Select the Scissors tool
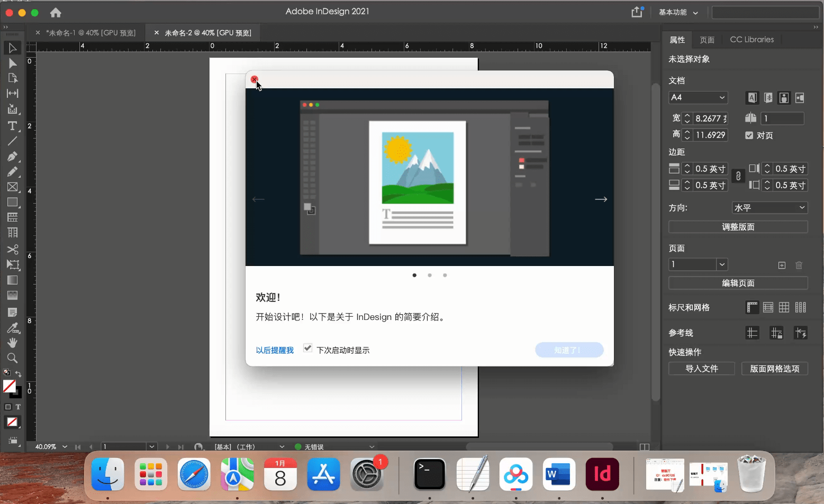 (x=12, y=249)
